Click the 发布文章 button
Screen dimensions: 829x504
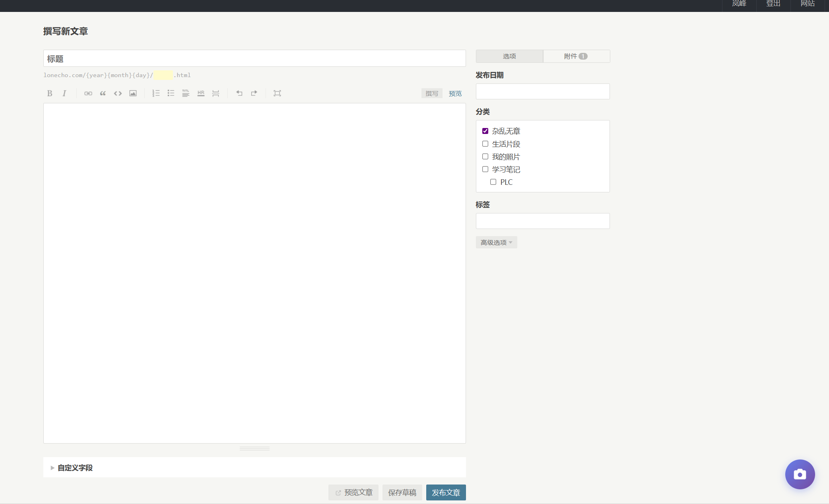[x=446, y=492]
